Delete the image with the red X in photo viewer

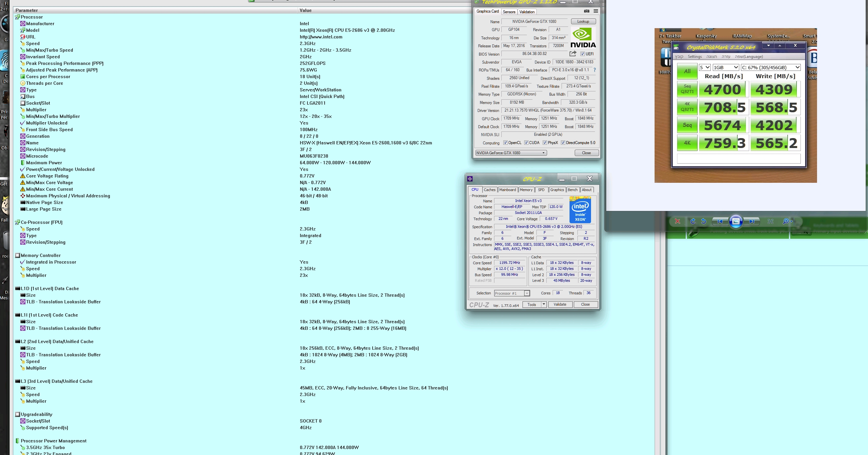coord(677,221)
